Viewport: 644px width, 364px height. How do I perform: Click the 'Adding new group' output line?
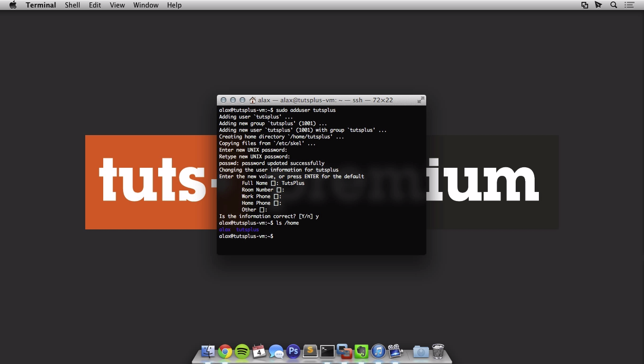pyautogui.click(x=273, y=123)
